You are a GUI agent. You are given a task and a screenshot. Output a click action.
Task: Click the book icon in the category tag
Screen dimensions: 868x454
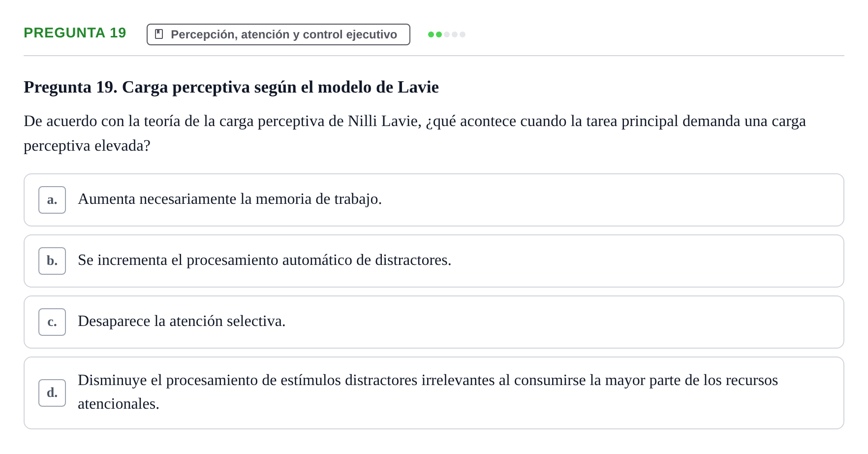[x=159, y=34]
